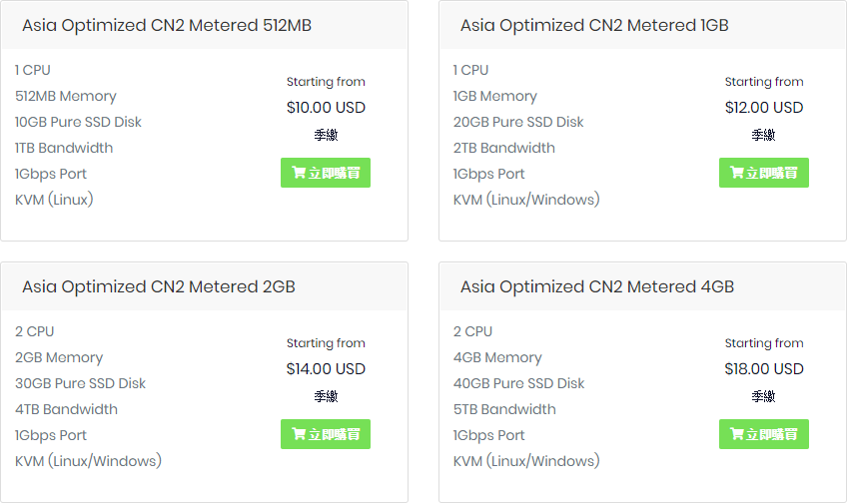Viewport: 848px width, 504px height.
Task: Click the 10GB Pure SSD Disk line
Action: coord(78,122)
